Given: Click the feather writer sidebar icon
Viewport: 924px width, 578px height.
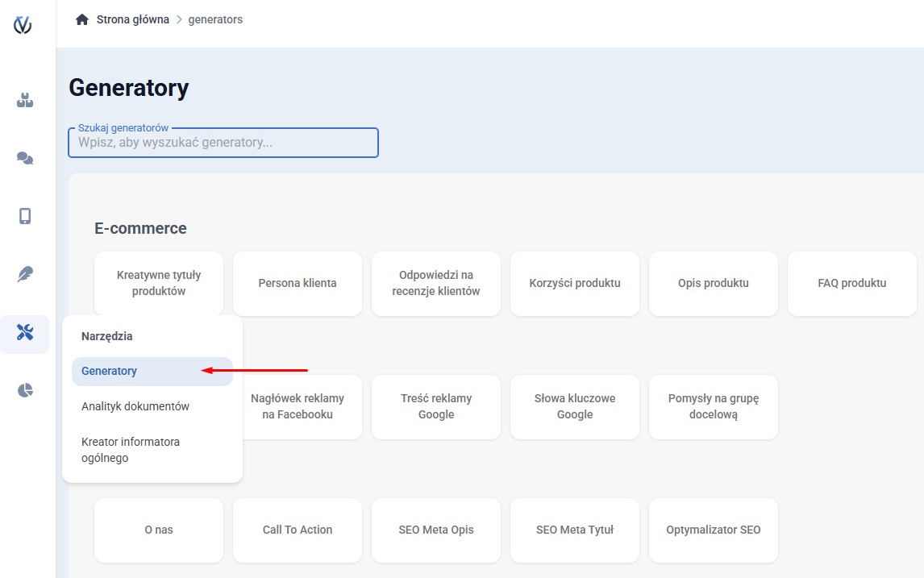Looking at the screenshot, I should tap(25, 274).
